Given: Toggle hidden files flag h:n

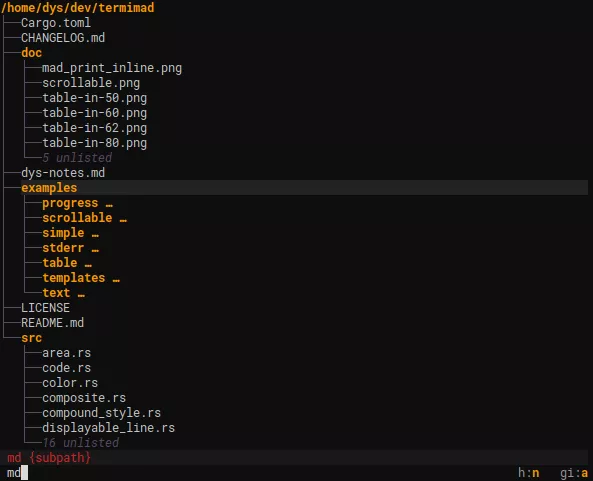Looking at the screenshot, I should tap(528, 473).
